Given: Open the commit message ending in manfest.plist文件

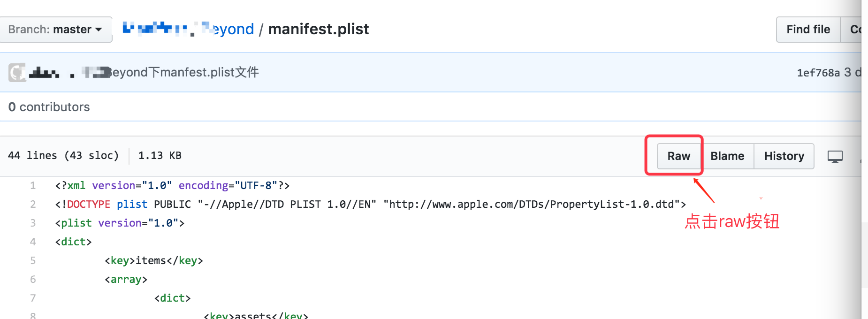Looking at the screenshot, I should pos(183,73).
